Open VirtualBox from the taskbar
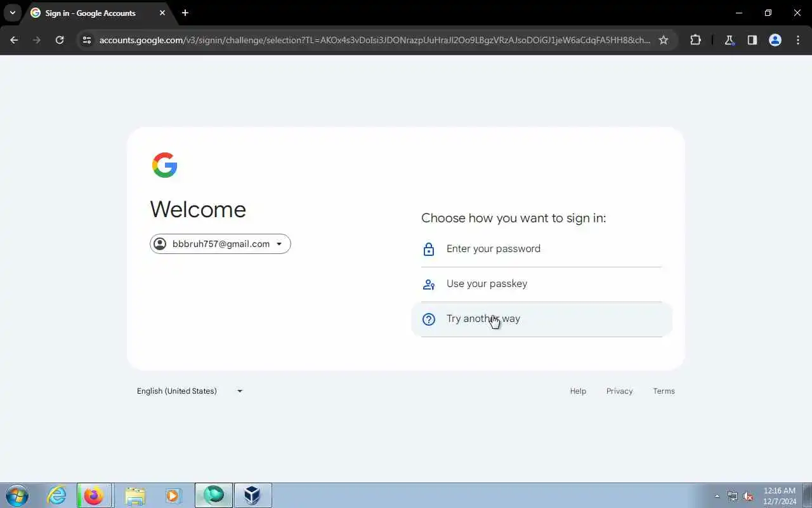 (x=252, y=495)
